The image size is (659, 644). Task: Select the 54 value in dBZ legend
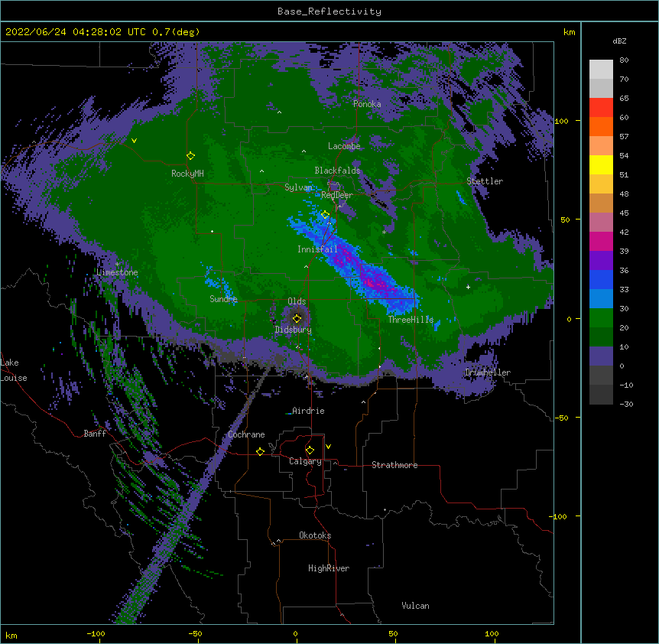[624, 155]
